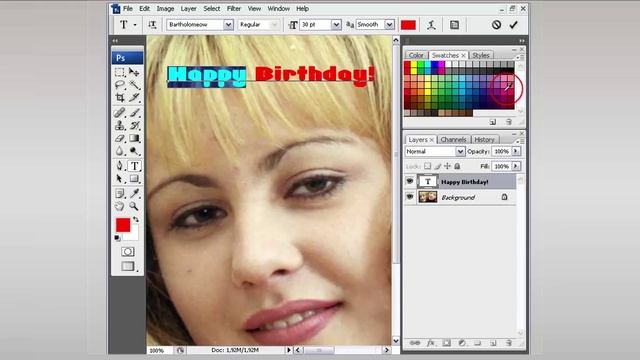The width and height of the screenshot is (640, 360).
Task: Switch to the History tab
Action: (x=484, y=140)
